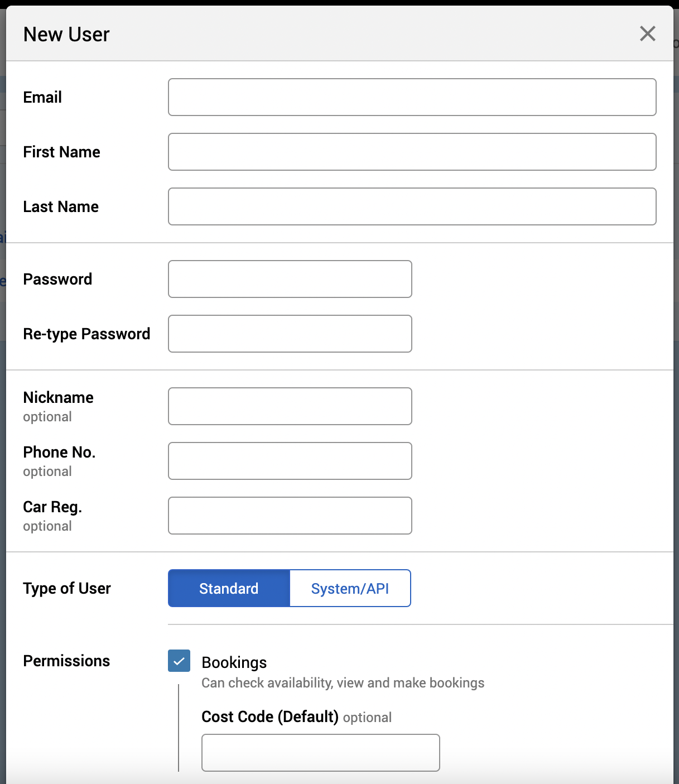Click the Bookings permission label
Viewport: 679px width, 784px height.
(x=234, y=662)
